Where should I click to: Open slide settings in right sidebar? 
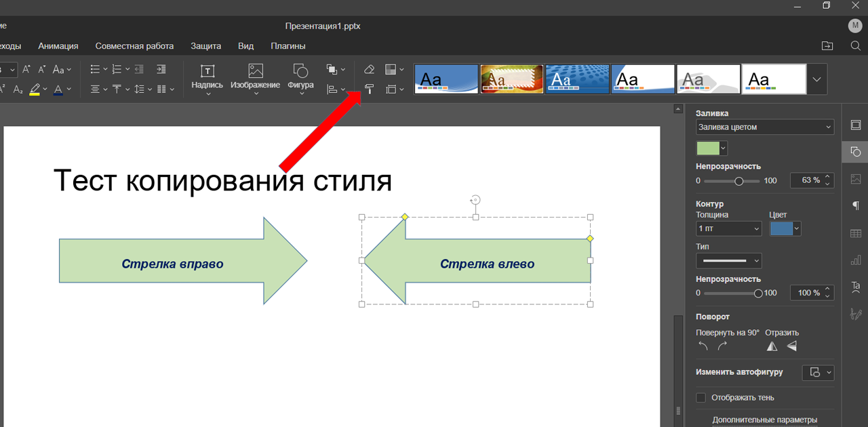coord(855,125)
